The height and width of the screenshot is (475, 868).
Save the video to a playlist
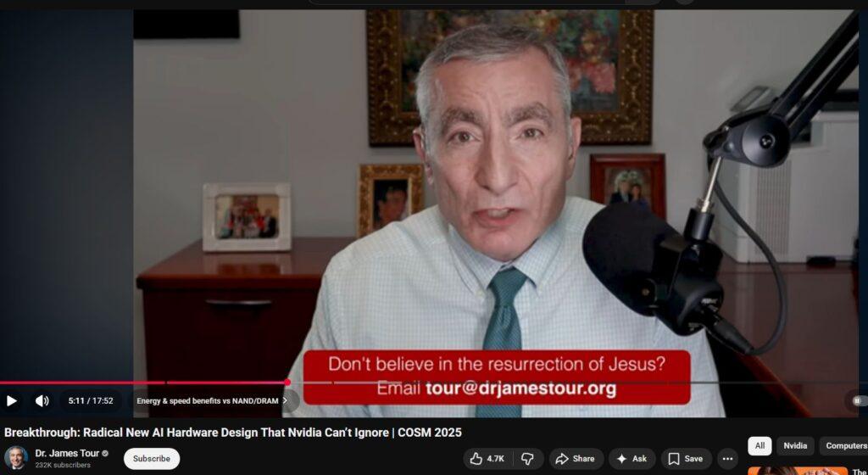[685, 459]
